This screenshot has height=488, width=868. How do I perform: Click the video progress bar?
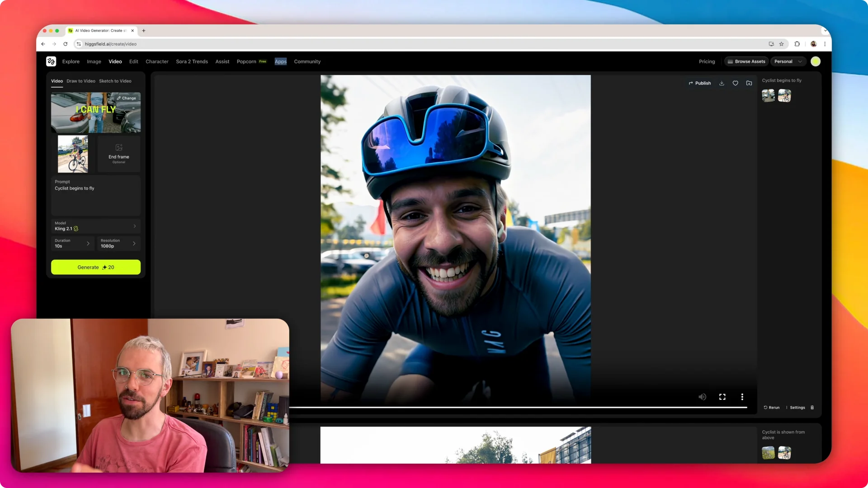(x=520, y=407)
